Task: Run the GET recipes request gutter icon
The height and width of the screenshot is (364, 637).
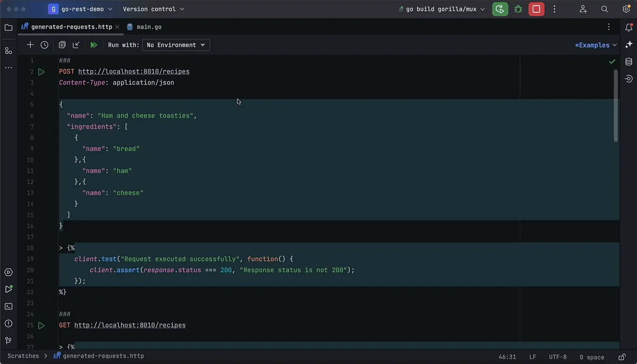Action: 41,325
